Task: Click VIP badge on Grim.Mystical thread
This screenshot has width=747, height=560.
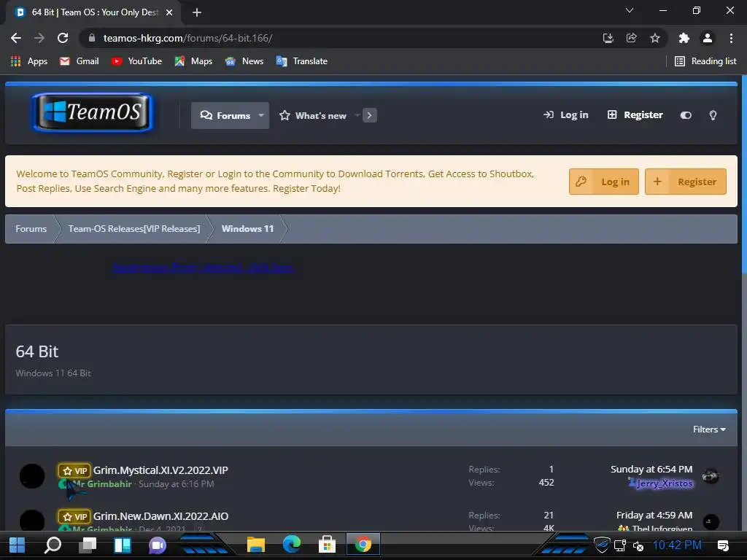Action: click(x=74, y=470)
